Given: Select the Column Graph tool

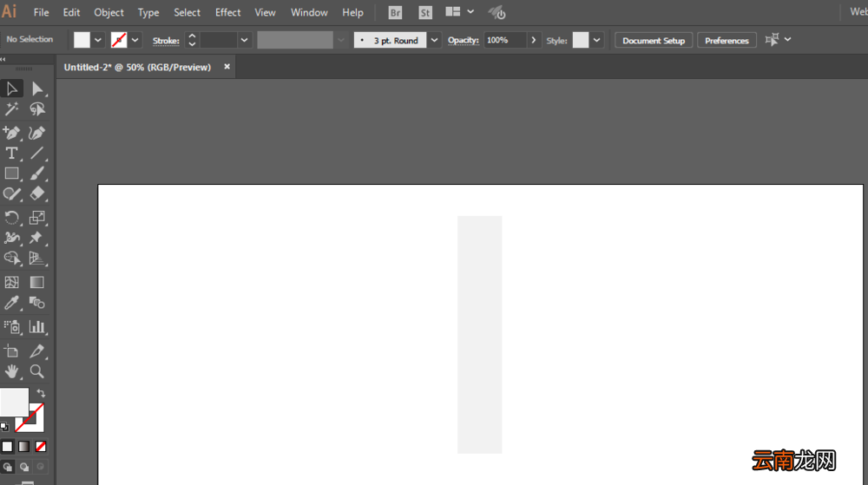Looking at the screenshot, I should tap(37, 327).
